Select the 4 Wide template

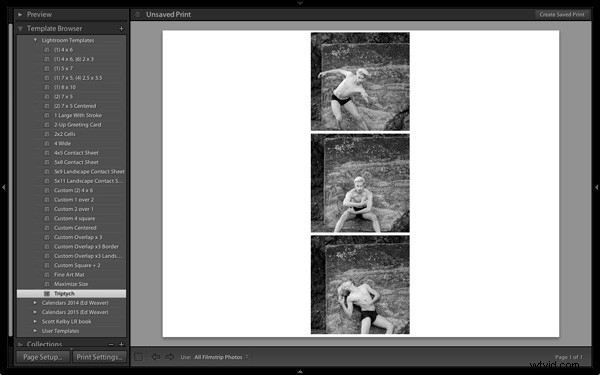tap(71, 143)
